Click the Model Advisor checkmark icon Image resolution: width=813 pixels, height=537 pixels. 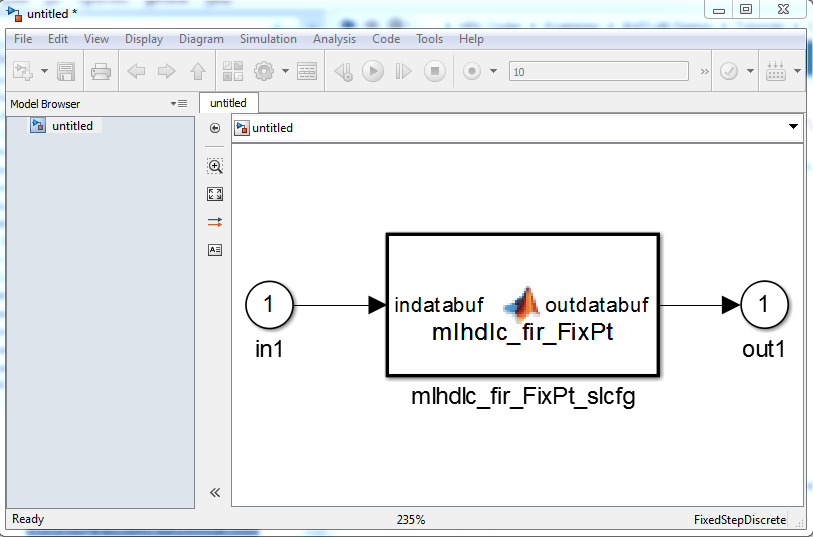729,71
